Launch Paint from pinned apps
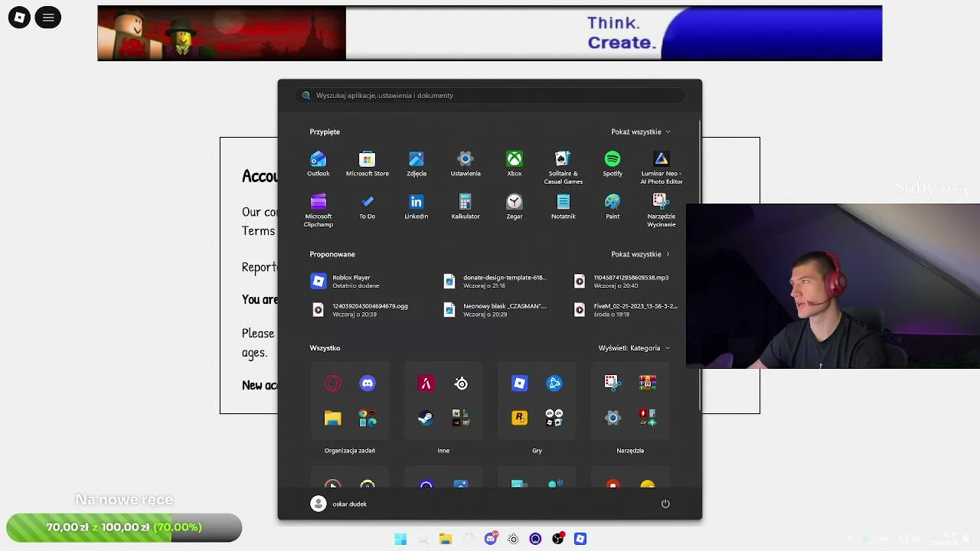Image resolution: width=980 pixels, height=551 pixels. point(612,207)
